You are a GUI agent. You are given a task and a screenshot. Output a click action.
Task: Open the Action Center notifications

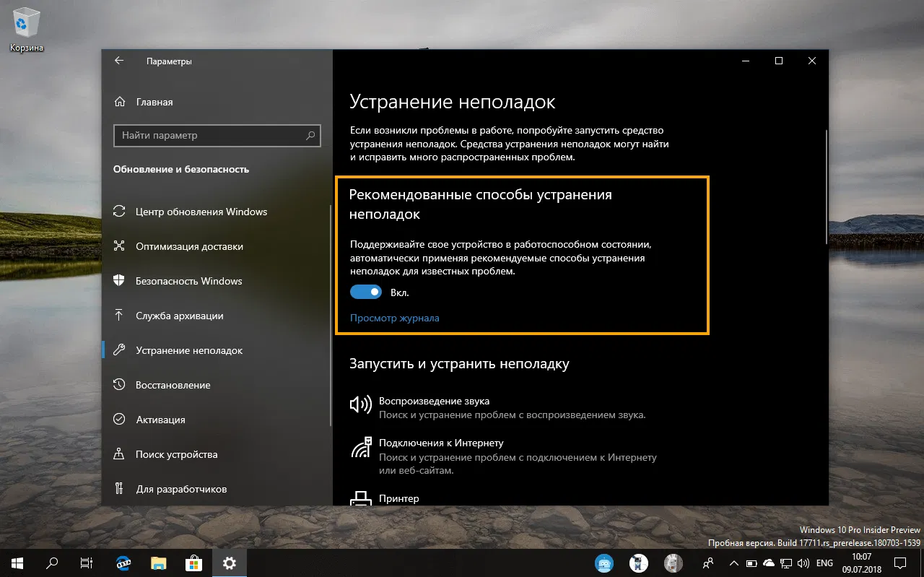tap(900, 563)
